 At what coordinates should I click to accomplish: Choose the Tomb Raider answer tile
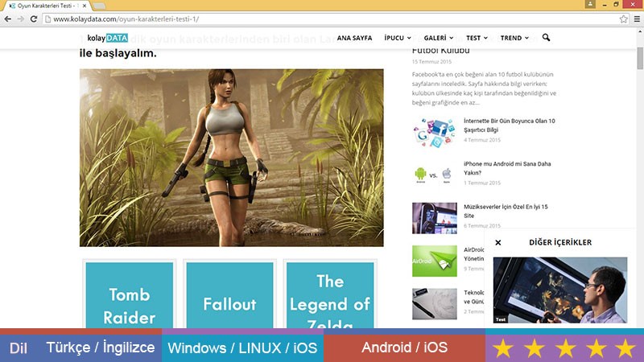[x=130, y=295]
